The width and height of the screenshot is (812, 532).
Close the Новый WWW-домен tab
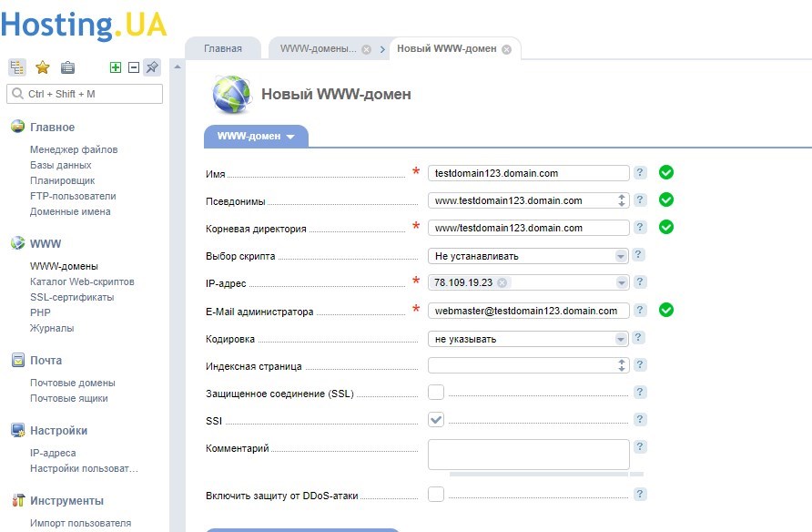506,49
